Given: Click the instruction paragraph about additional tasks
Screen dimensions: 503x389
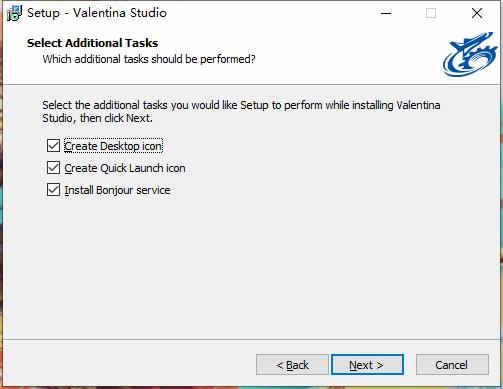Looking at the screenshot, I should point(241,111).
